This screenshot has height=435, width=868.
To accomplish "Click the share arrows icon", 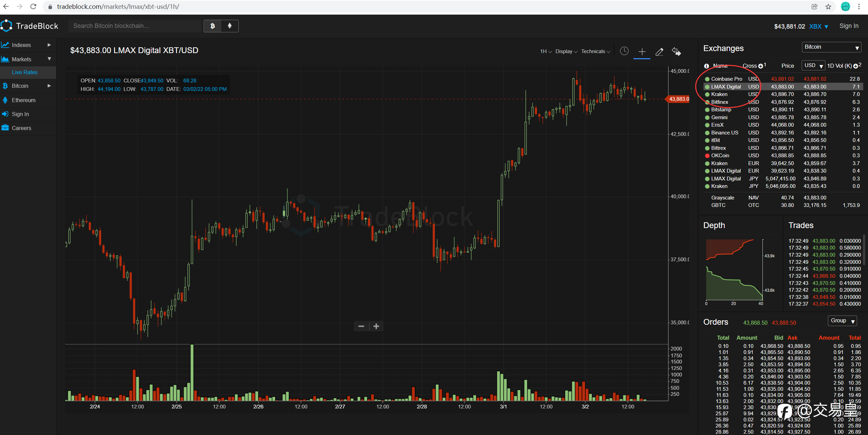I will [x=676, y=52].
